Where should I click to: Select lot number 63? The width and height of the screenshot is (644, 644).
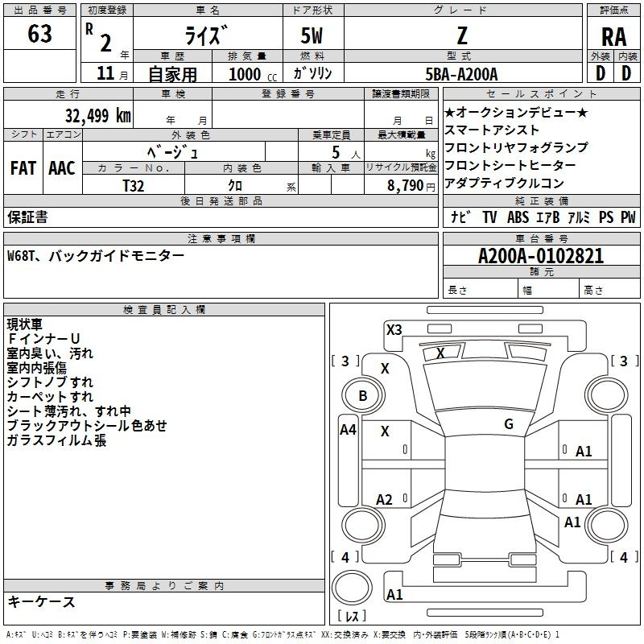39,35
